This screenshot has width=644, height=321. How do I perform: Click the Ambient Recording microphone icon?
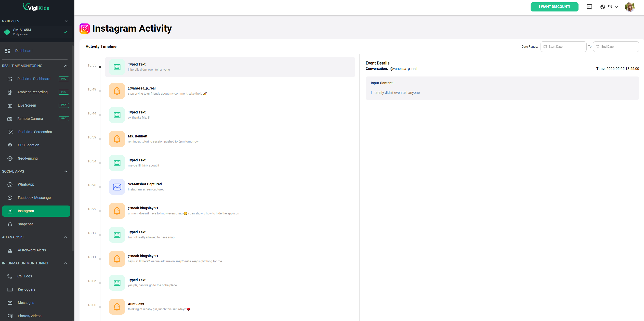coord(10,92)
